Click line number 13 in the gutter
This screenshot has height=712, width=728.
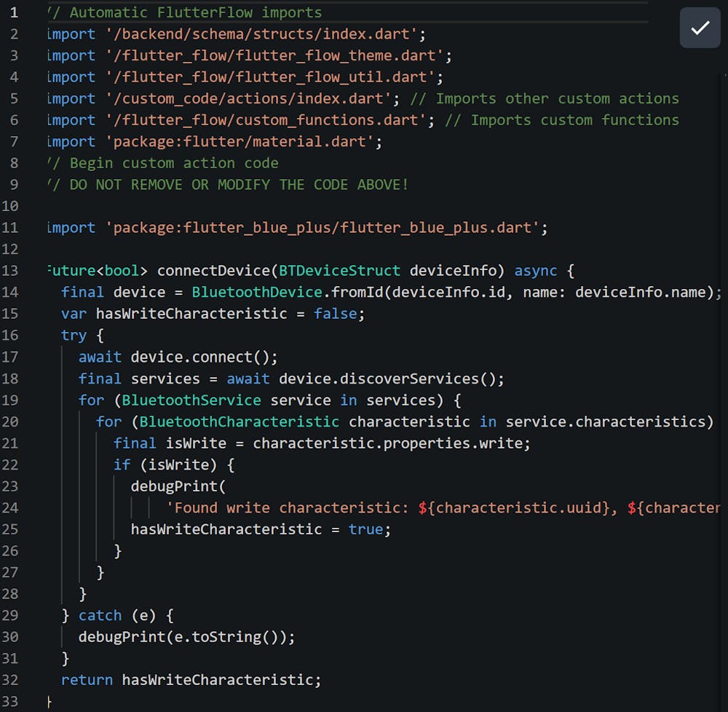(x=15, y=271)
